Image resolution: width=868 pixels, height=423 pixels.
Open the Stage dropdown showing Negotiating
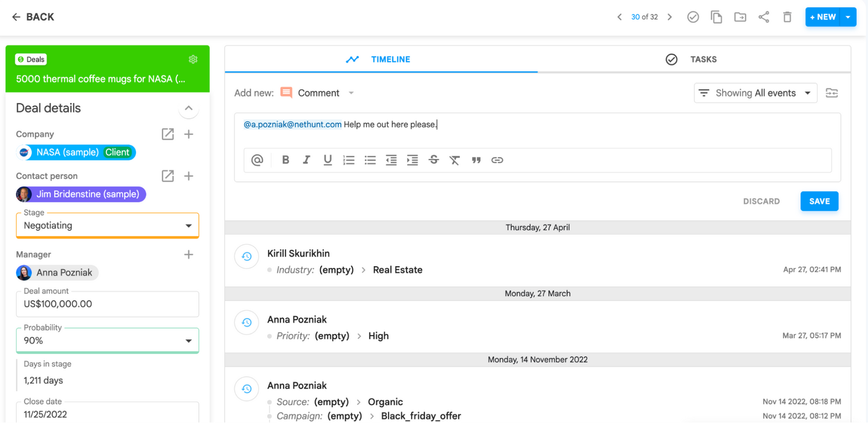(107, 226)
